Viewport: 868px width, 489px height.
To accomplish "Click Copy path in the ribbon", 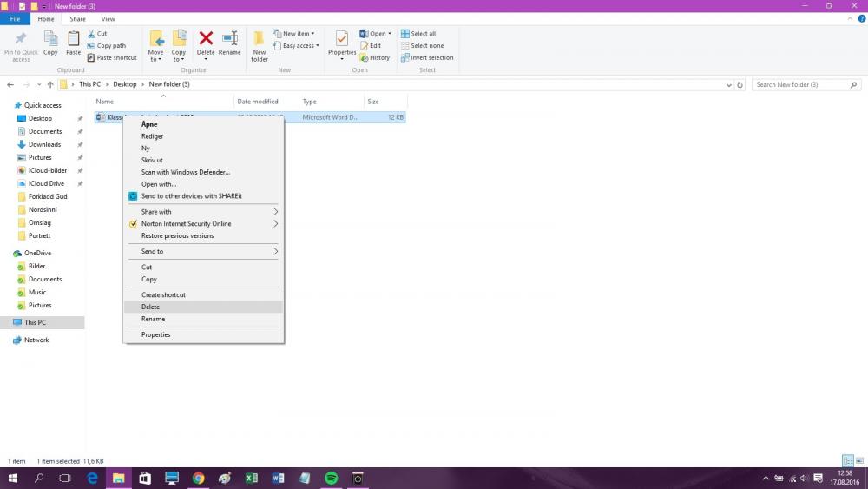I will 106,46.
